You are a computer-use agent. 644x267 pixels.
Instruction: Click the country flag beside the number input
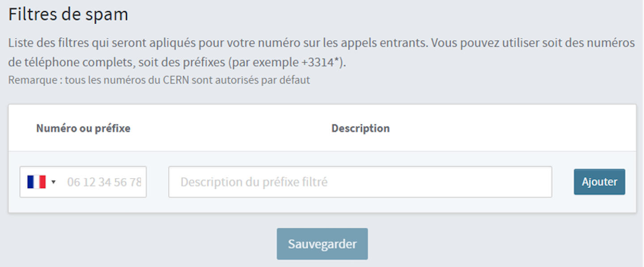[36, 182]
